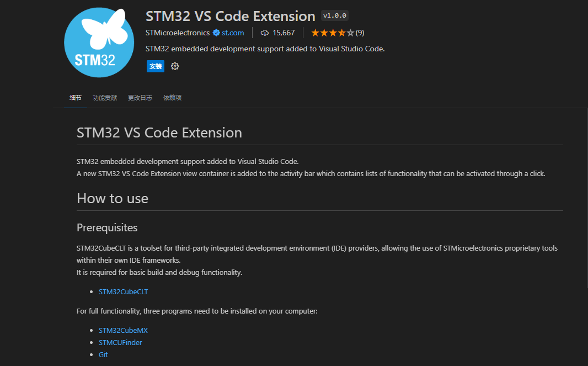Open the manage gear icon beside install button
Viewport: 588px width, 366px height.
(175, 66)
